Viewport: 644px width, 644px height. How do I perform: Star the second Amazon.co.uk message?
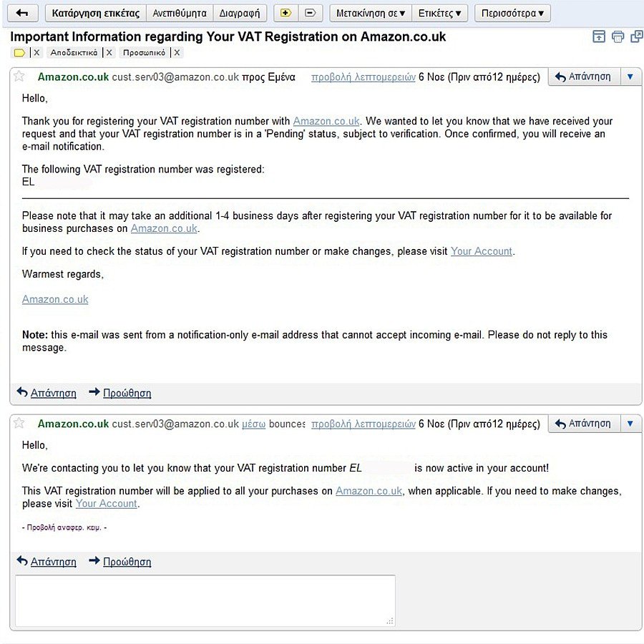pyautogui.click(x=19, y=424)
